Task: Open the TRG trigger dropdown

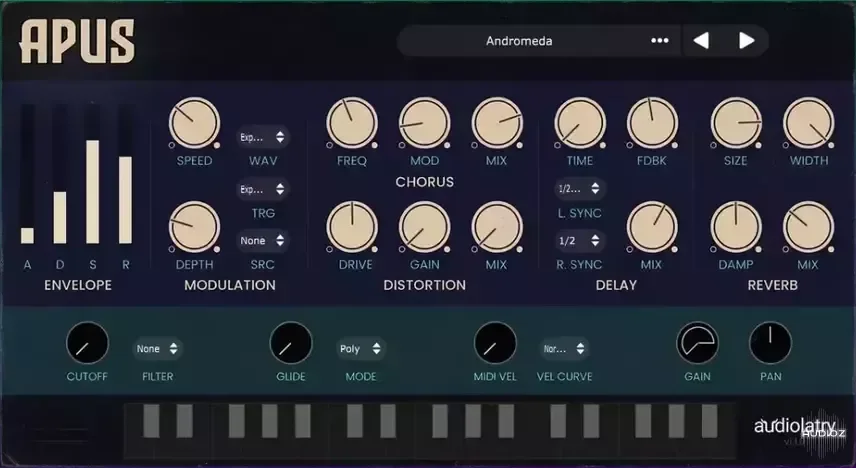Action: pyautogui.click(x=263, y=189)
